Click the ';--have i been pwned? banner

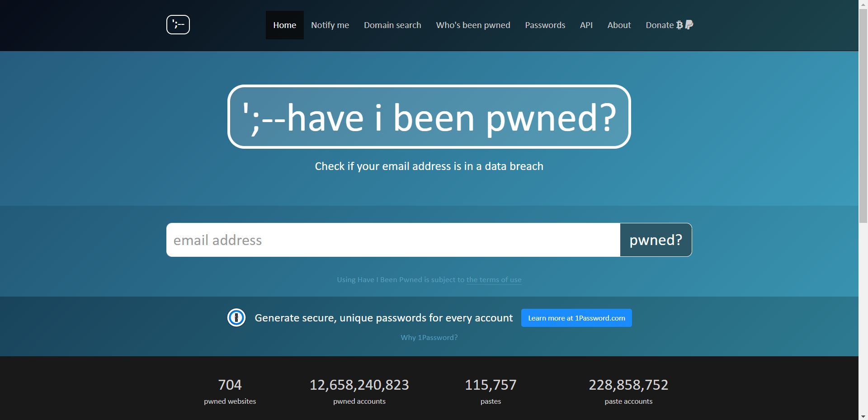click(429, 117)
